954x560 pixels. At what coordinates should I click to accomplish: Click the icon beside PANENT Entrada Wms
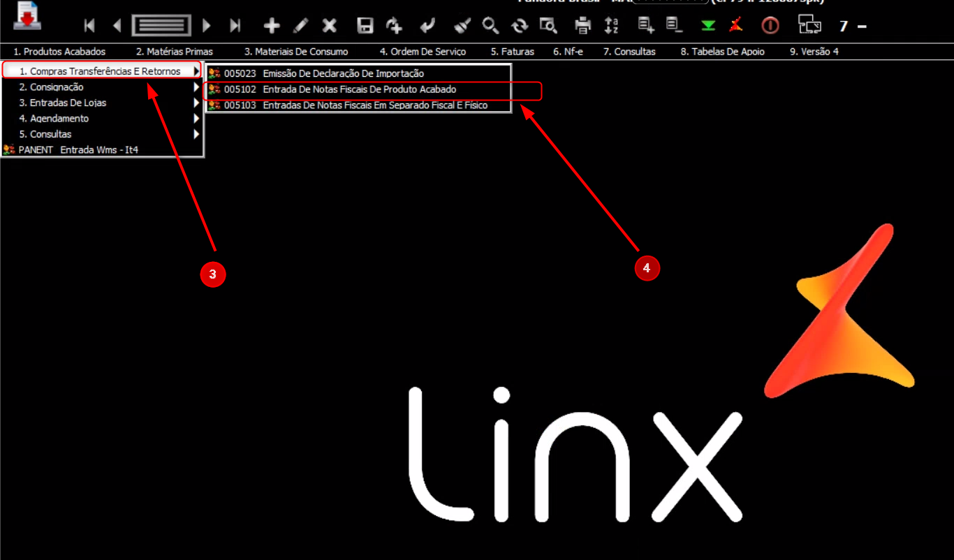tap(9, 149)
